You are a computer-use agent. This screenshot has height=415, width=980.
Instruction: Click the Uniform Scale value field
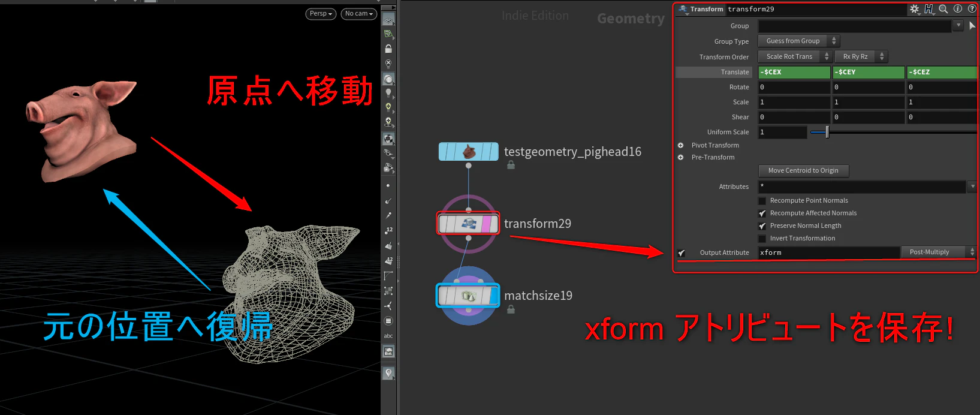(x=782, y=132)
